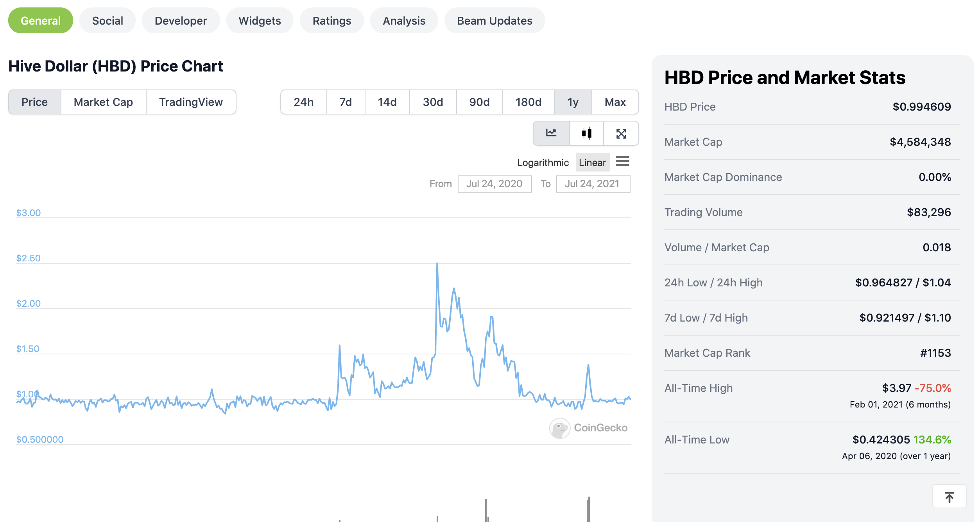Pick the 1y time range
The width and height of the screenshot is (980, 522).
coord(573,102)
